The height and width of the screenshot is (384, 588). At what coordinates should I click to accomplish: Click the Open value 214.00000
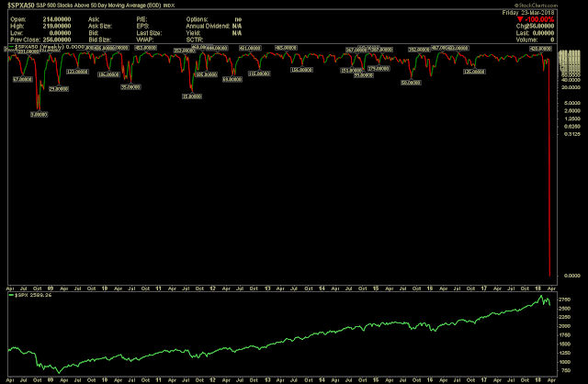click(57, 19)
